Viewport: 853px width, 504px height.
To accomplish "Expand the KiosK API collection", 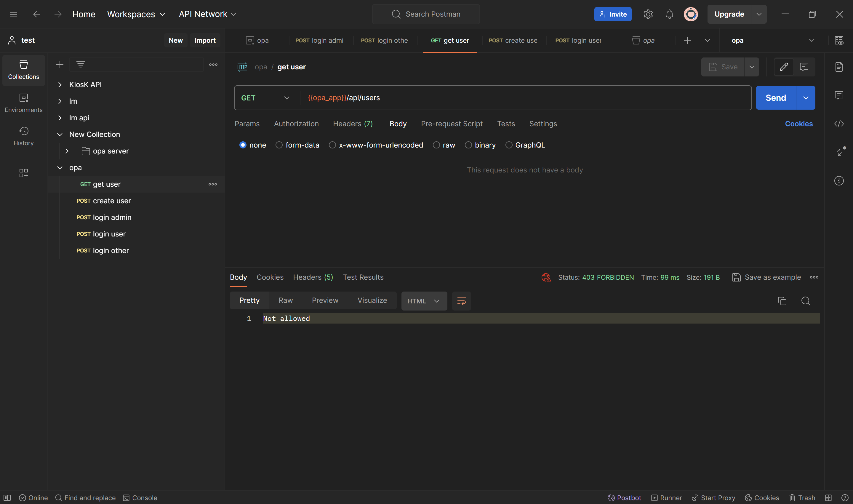I will point(60,84).
